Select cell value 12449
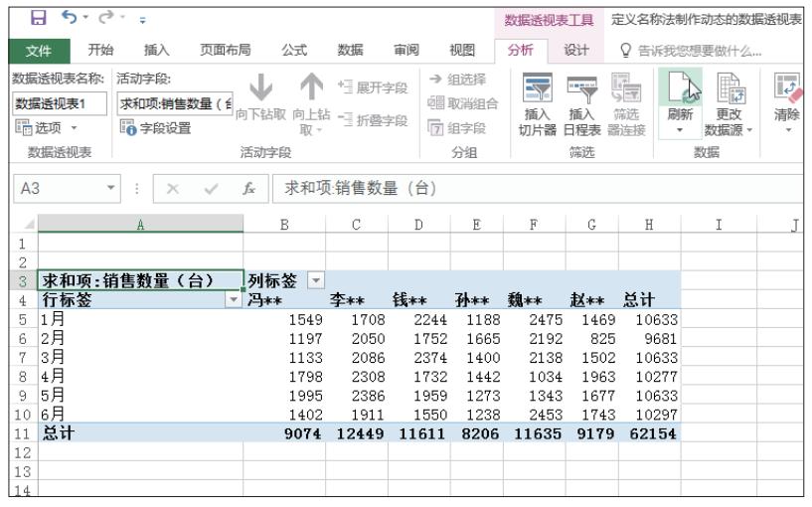The height and width of the screenshot is (507, 812). point(357,433)
